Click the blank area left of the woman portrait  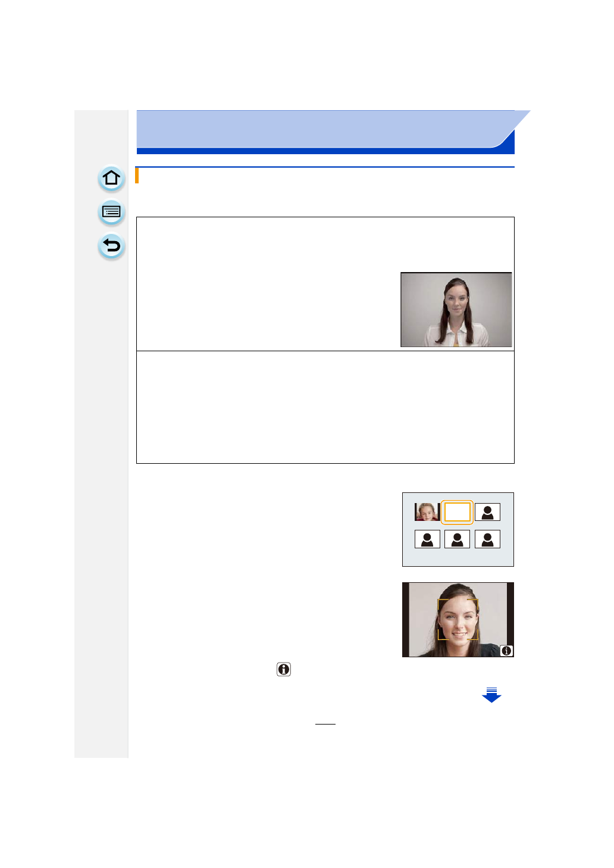point(268,310)
